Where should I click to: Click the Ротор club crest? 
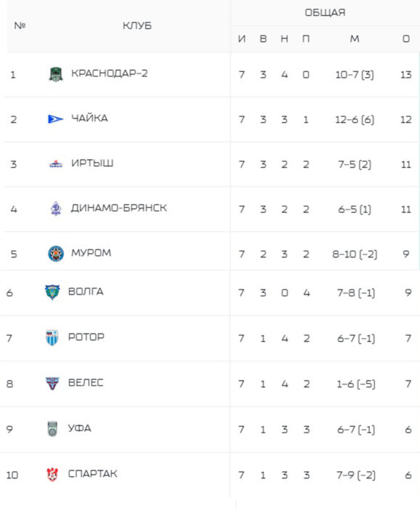click(x=52, y=337)
